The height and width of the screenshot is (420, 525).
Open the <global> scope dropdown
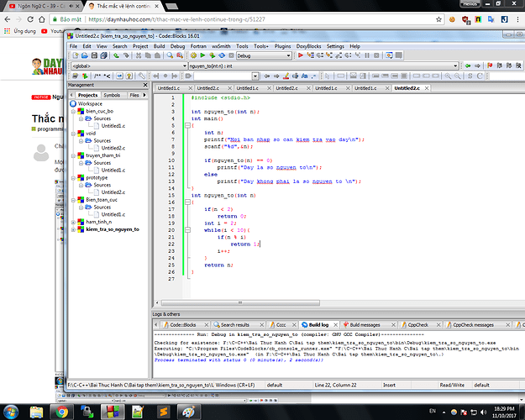tap(126, 65)
